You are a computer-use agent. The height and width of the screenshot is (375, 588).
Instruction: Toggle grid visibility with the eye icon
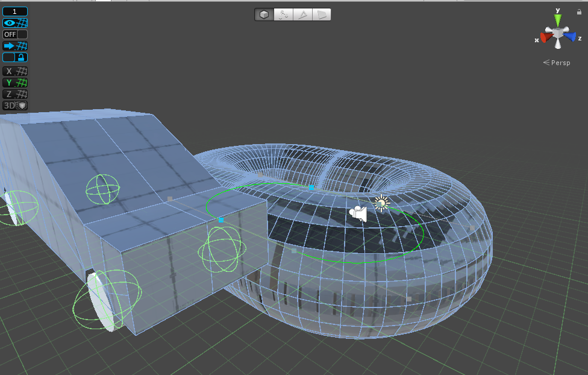click(15, 23)
